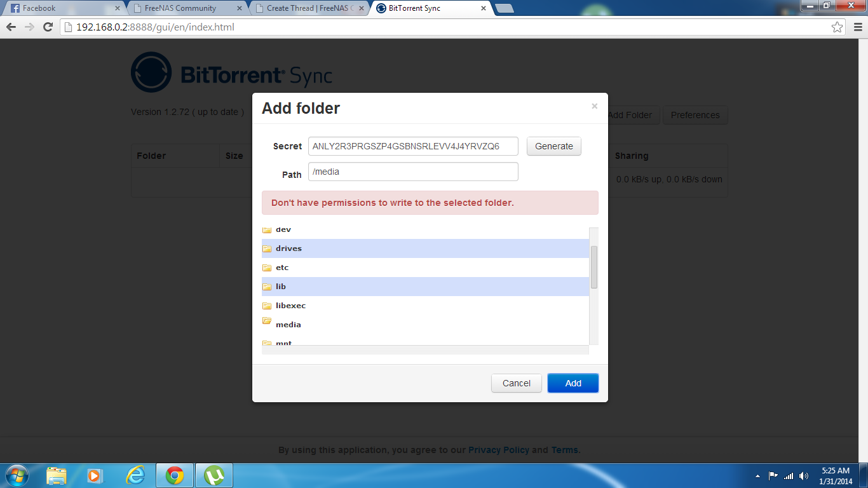Cancel the Add folder dialog
The image size is (868, 488).
[x=517, y=383]
